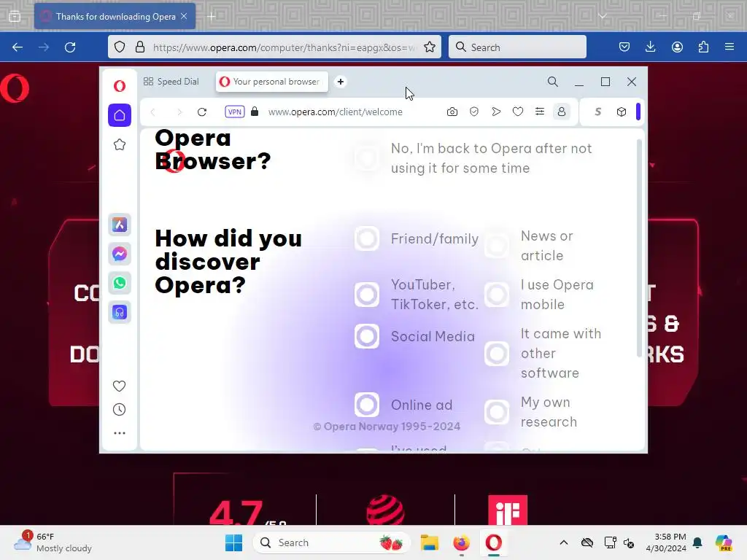Click the Send to My Flow arrow icon
The height and width of the screenshot is (560, 747).
(x=496, y=112)
